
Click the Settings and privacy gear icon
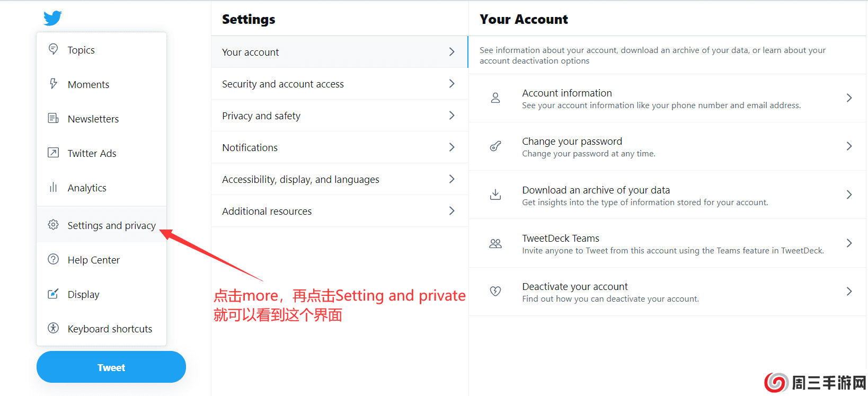[x=53, y=225]
